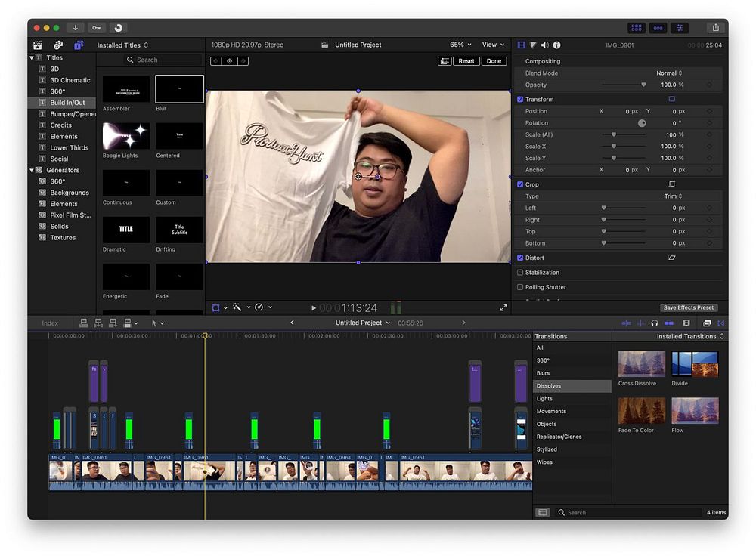Open the Titles and Generators sidebar

point(78,45)
